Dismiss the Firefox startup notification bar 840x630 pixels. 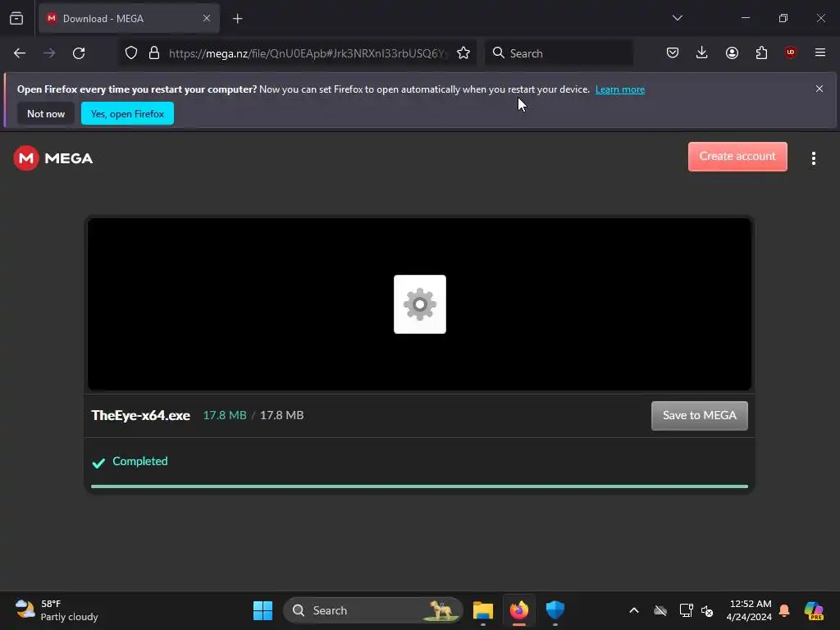coord(819,89)
